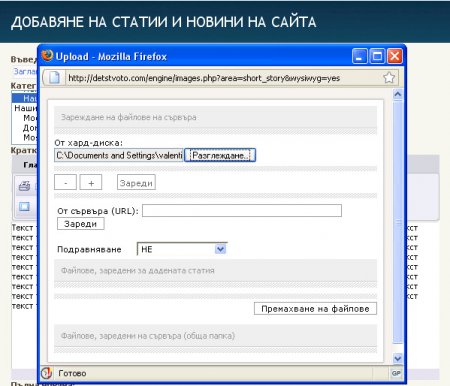Screen dimensions: 450x386
Task: Click the Готово status text
Action: tap(72, 373)
